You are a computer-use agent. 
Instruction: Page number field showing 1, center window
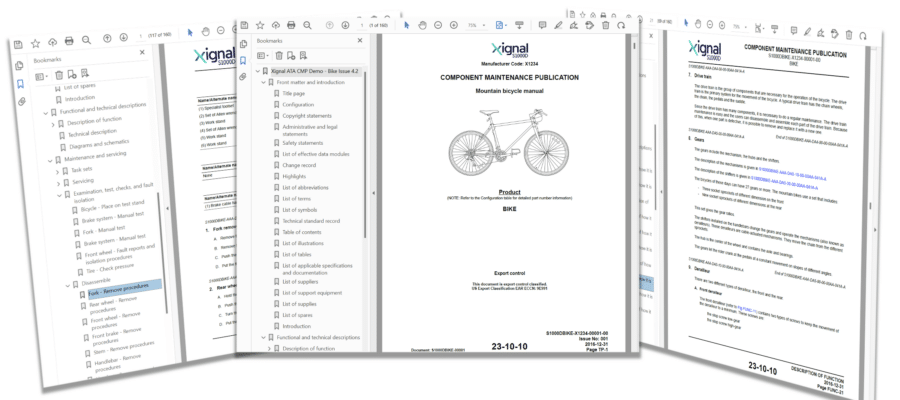coord(362,25)
